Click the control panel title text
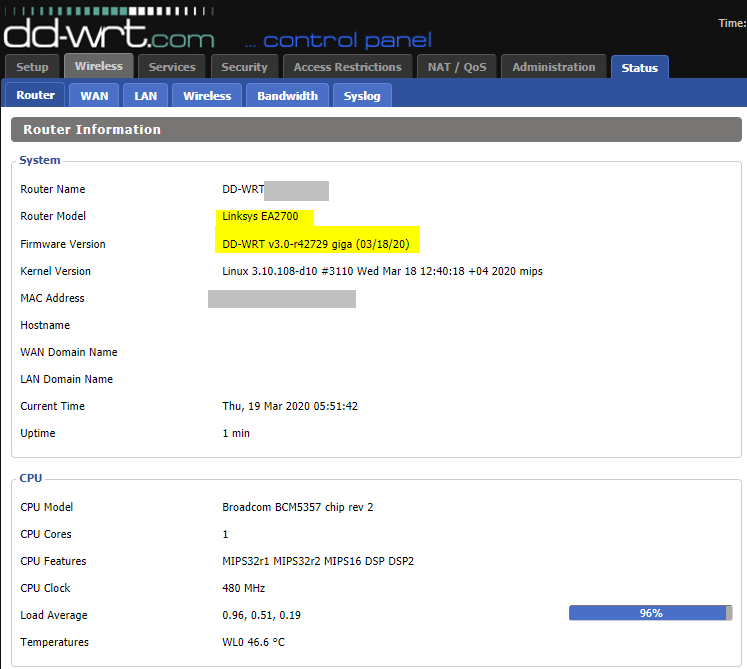 click(x=347, y=40)
